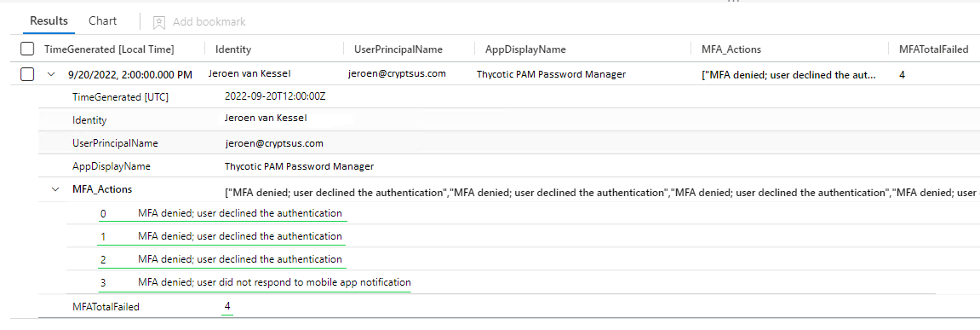Switch to the Chart tab
The image size is (980, 330).
pyautogui.click(x=102, y=20)
